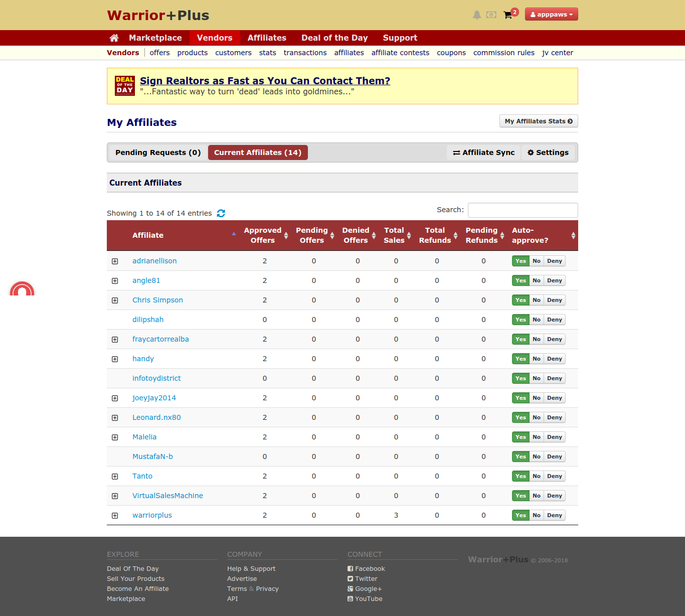Expand handy row details
Screen dimensions: 685x616
[x=115, y=359]
